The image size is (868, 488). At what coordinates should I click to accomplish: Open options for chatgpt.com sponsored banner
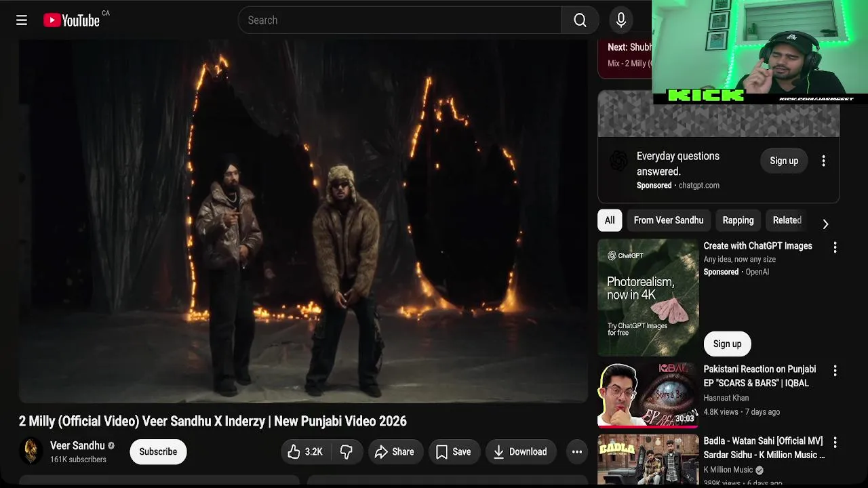click(823, 161)
